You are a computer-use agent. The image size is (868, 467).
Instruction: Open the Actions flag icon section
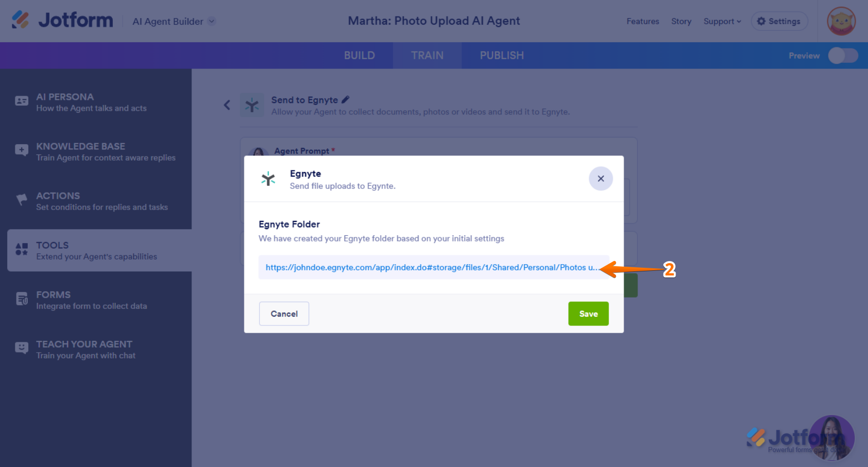pyautogui.click(x=22, y=200)
